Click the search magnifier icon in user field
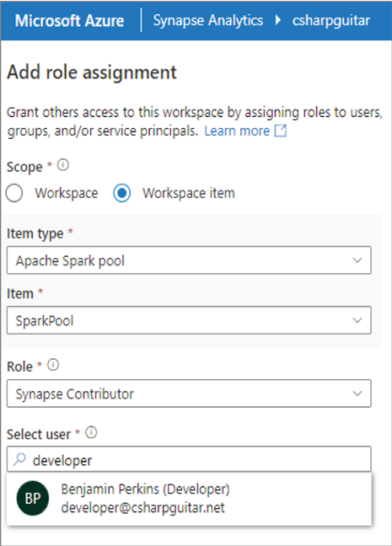Image resolution: width=392 pixels, height=546 pixels. (19, 459)
